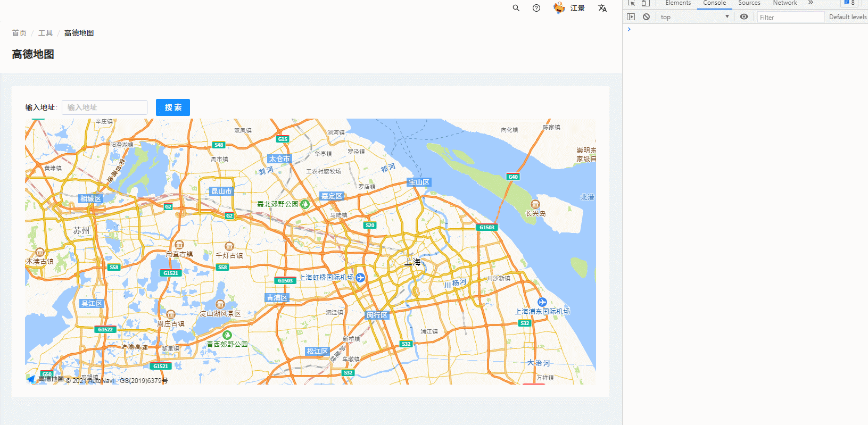Click the Pudong airport plane icon
The height and width of the screenshot is (425, 868).
coord(542,302)
